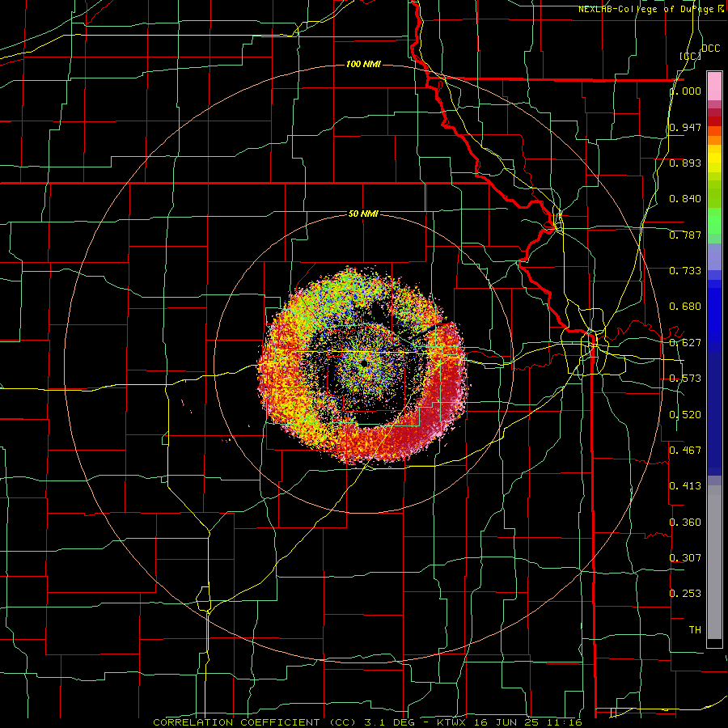The width and height of the screenshot is (728, 728).
Task: Click the pink top segment of the color bar
Action: [x=714, y=87]
